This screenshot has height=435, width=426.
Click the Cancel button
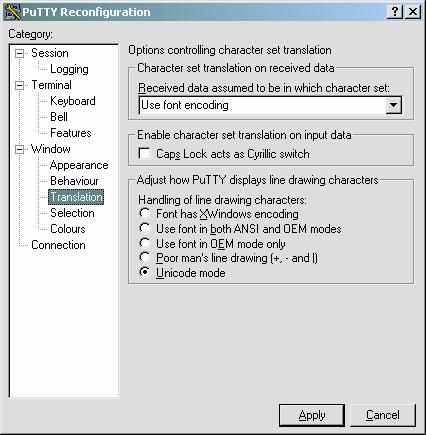tap(383, 415)
